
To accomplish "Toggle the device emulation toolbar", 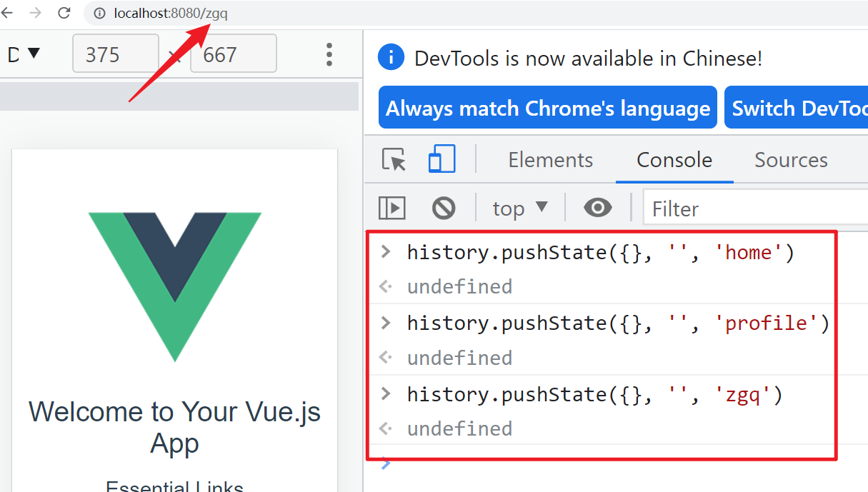I will pos(441,160).
